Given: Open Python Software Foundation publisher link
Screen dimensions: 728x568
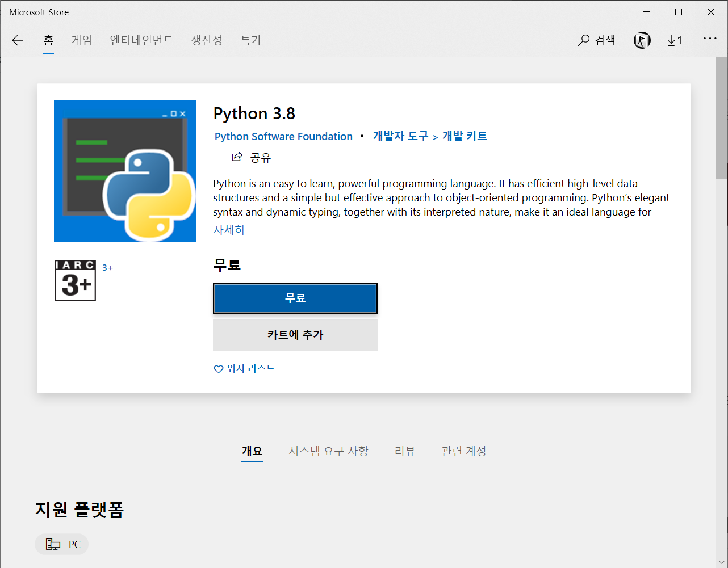Looking at the screenshot, I should point(283,137).
